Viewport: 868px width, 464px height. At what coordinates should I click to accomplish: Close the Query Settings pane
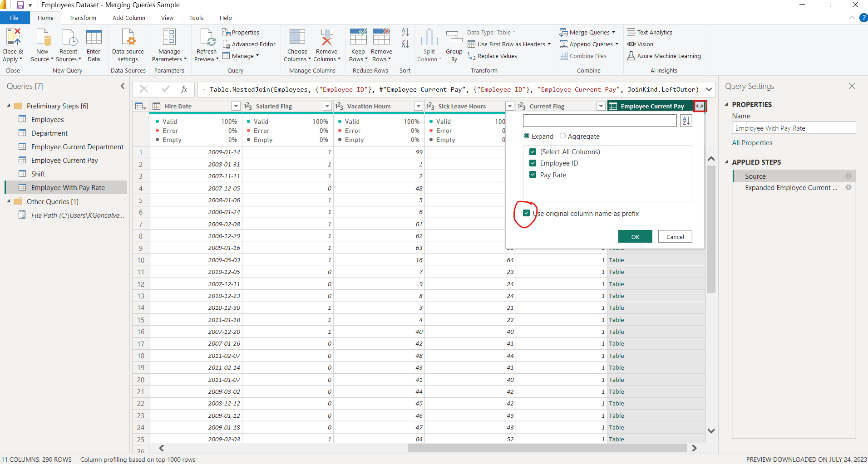(x=852, y=86)
